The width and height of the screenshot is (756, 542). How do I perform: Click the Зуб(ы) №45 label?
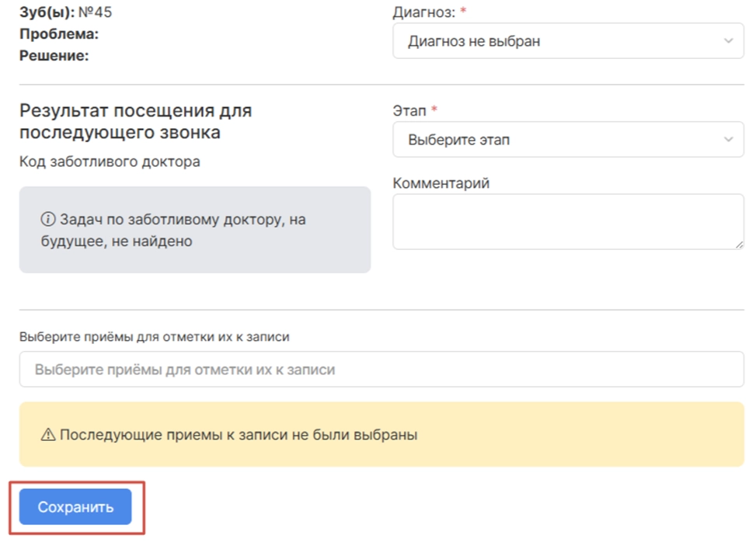[x=65, y=12]
